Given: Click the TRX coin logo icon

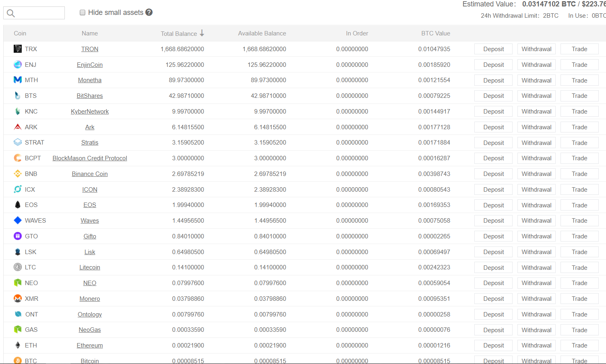Looking at the screenshot, I should [18, 49].
